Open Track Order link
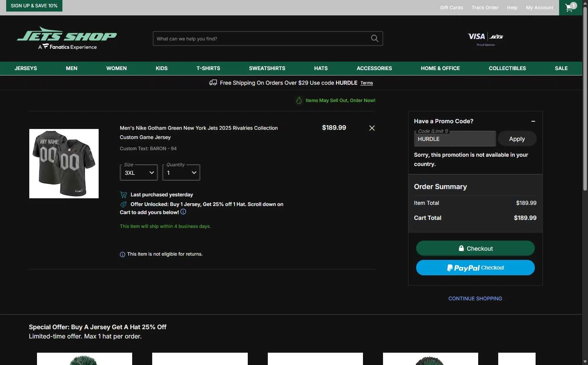This screenshot has width=588, height=365. pyautogui.click(x=485, y=7)
